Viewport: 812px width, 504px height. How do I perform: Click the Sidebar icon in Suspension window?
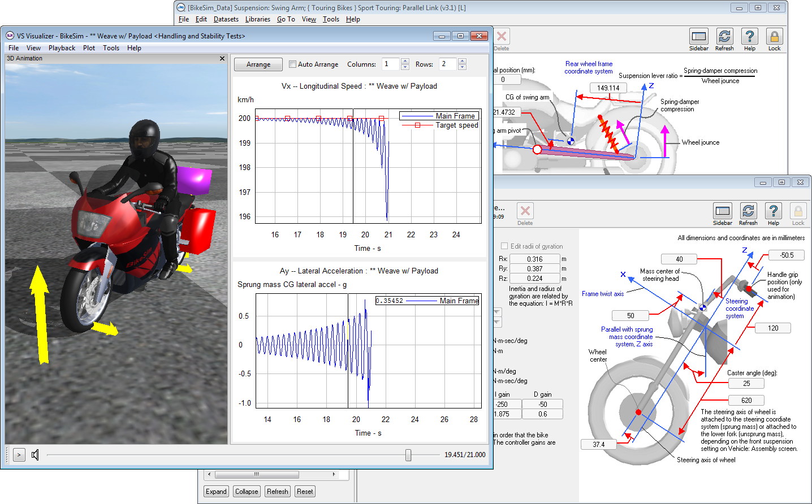click(x=699, y=37)
